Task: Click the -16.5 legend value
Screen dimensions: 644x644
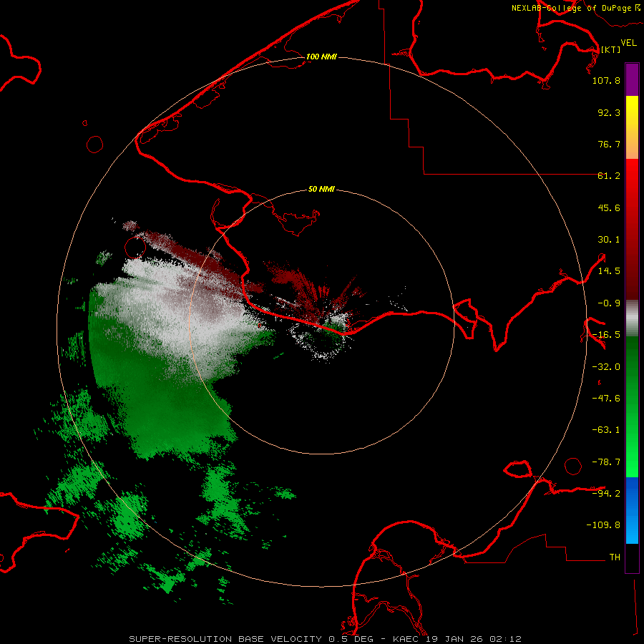Action: pos(606,335)
